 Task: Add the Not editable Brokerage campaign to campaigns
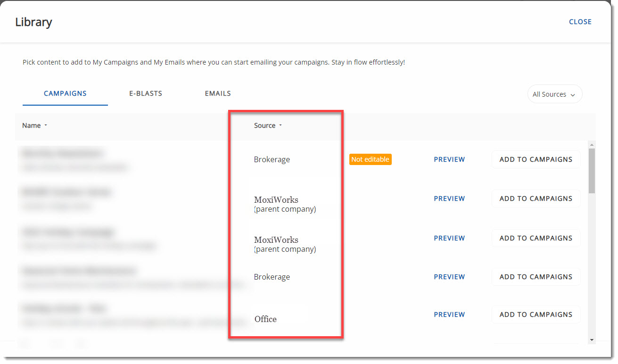[x=536, y=159]
